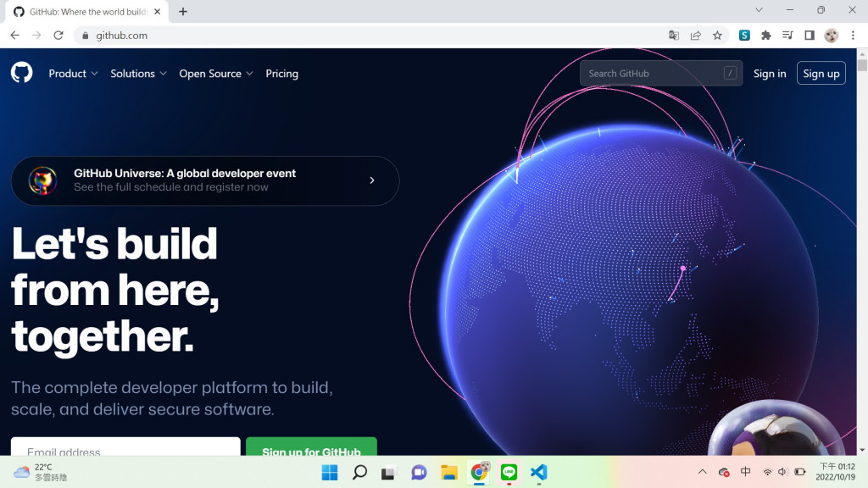The width and height of the screenshot is (868, 488).
Task: Click the Universe event avatar image
Action: click(x=42, y=180)
